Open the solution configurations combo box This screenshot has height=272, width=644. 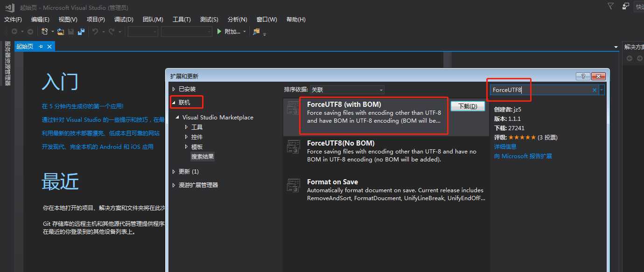(x=143, y=32)
